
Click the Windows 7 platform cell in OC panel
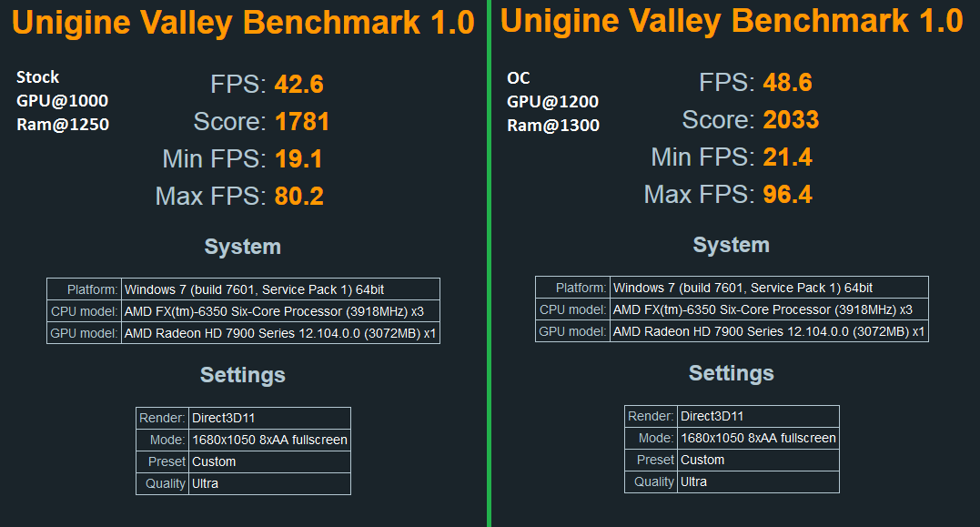770,288
